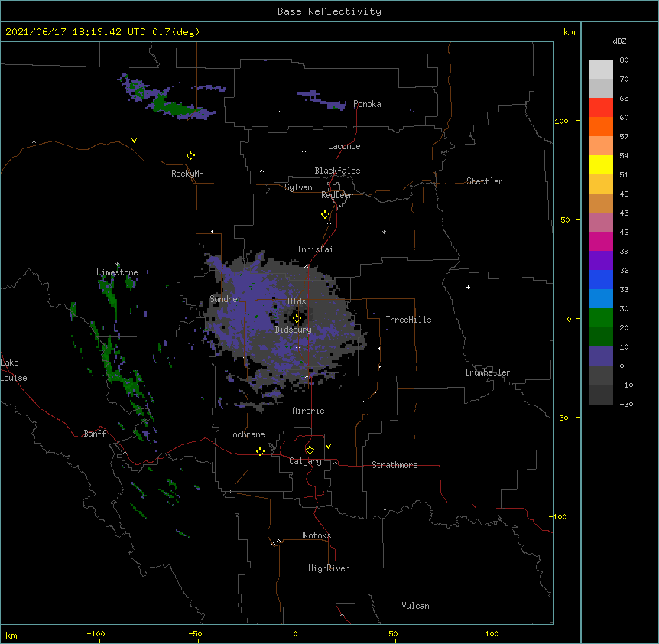Screen dimensions: 659x644
Task: Click the Base_Reflectivity title text
Action: tap(329, 11)
